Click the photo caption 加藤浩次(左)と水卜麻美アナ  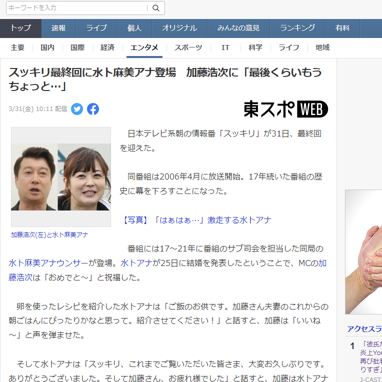[x=50, y=235]
